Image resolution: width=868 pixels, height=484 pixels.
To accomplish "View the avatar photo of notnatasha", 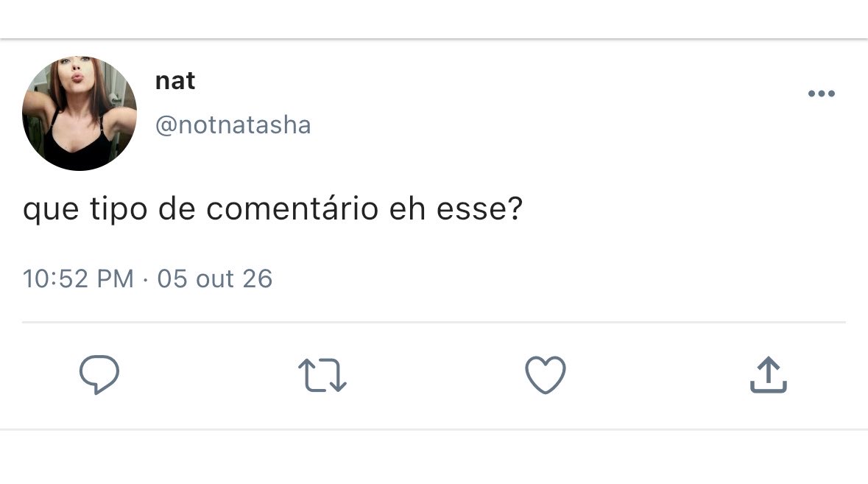I will coord(80,113).
